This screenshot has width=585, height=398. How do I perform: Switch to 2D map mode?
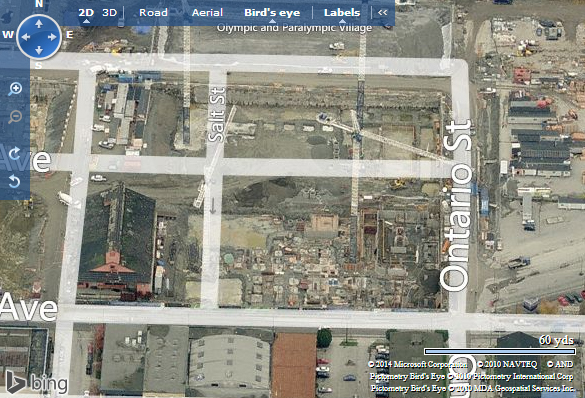(x=86, y=13)
